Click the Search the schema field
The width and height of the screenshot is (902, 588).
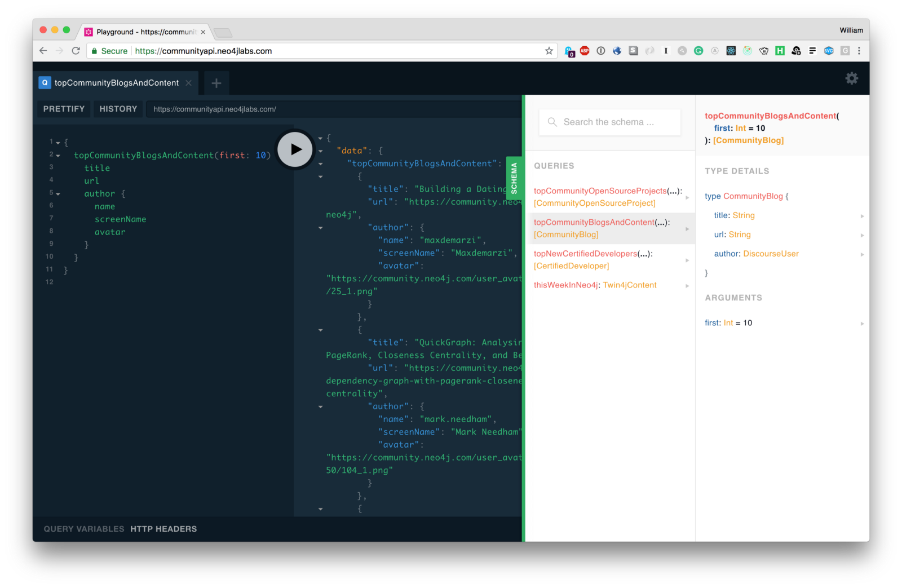[609, 122]
